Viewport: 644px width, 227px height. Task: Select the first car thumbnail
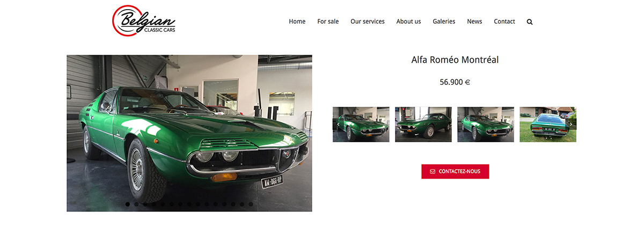(x=361, y=124)
